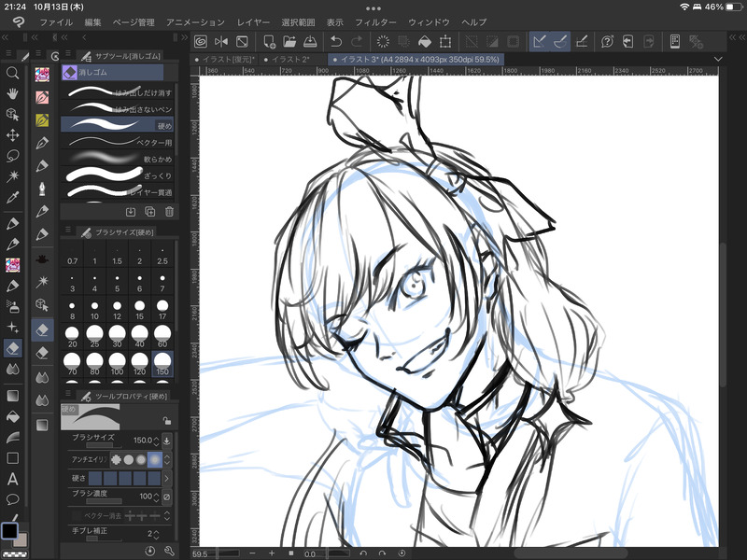The height and width of the screenshot is (560, 747).
Task: Open brush size stepper arrows in tool property
Action: (156, 441)
